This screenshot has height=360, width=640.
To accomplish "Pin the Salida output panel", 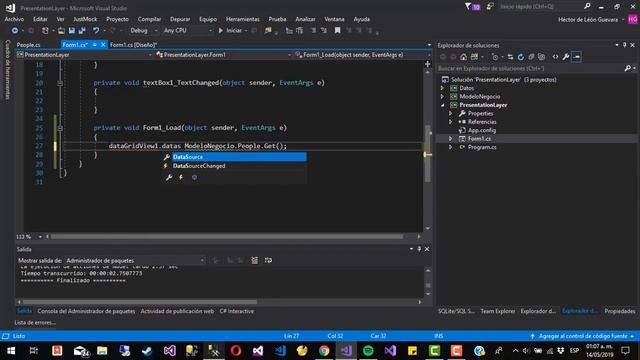I will point(419,249).
